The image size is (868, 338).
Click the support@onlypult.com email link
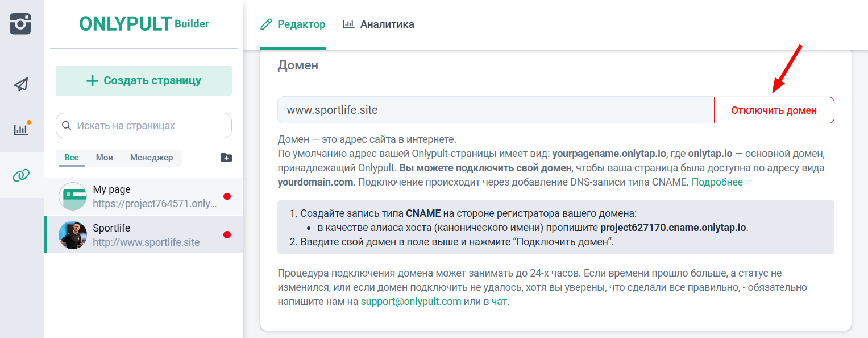411,302
